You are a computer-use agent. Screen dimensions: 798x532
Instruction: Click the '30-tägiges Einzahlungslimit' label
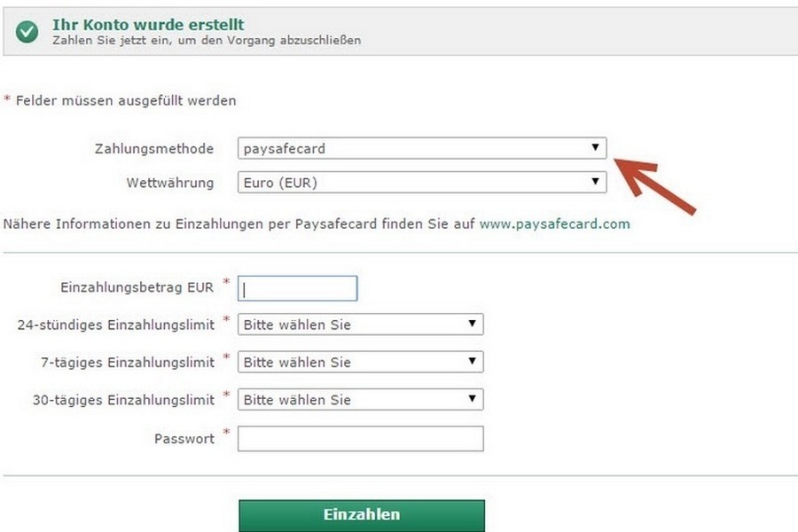pos(123,400)
